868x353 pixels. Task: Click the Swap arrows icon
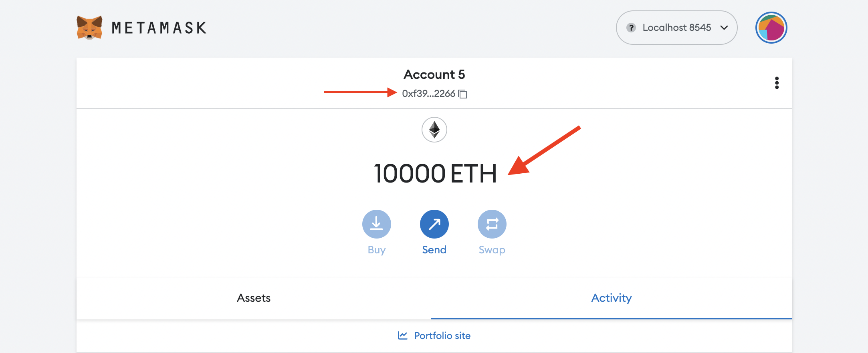coord(492,224)
